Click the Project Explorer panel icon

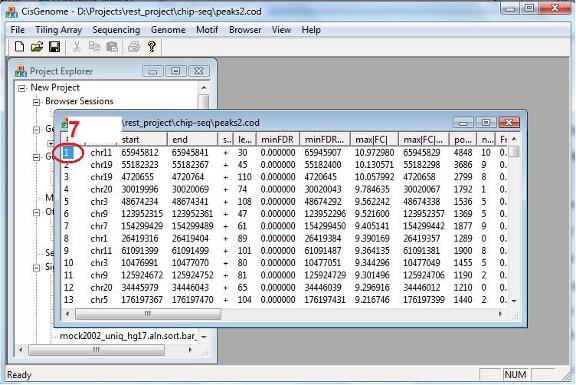point(21,71)
